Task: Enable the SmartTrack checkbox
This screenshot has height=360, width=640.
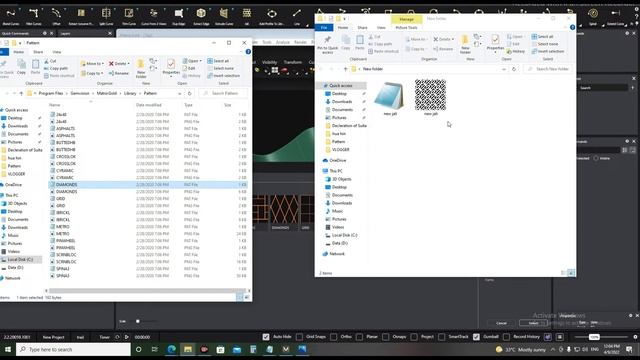Action: coord(442,337)
